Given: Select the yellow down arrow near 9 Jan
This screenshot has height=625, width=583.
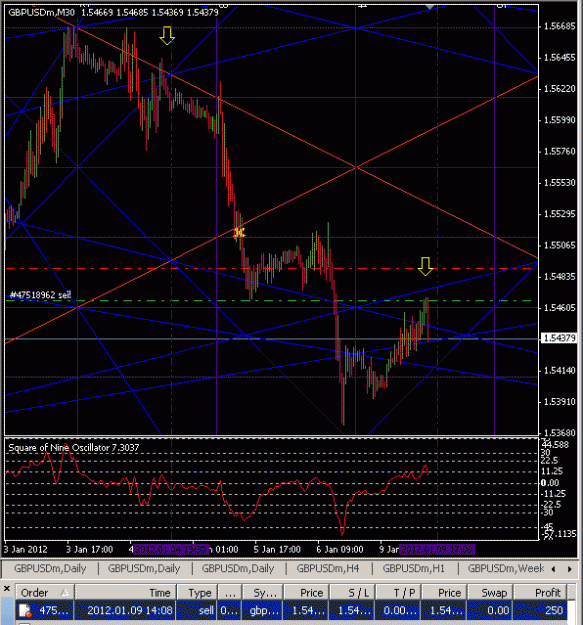Looking at the screenshot, I should 425,266.
